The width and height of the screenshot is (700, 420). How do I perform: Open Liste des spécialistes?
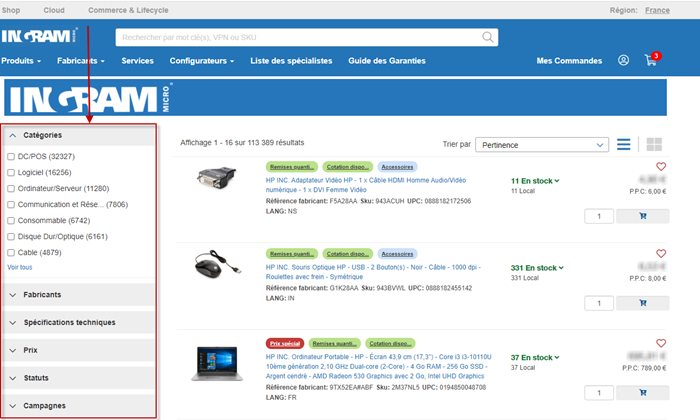291,61
